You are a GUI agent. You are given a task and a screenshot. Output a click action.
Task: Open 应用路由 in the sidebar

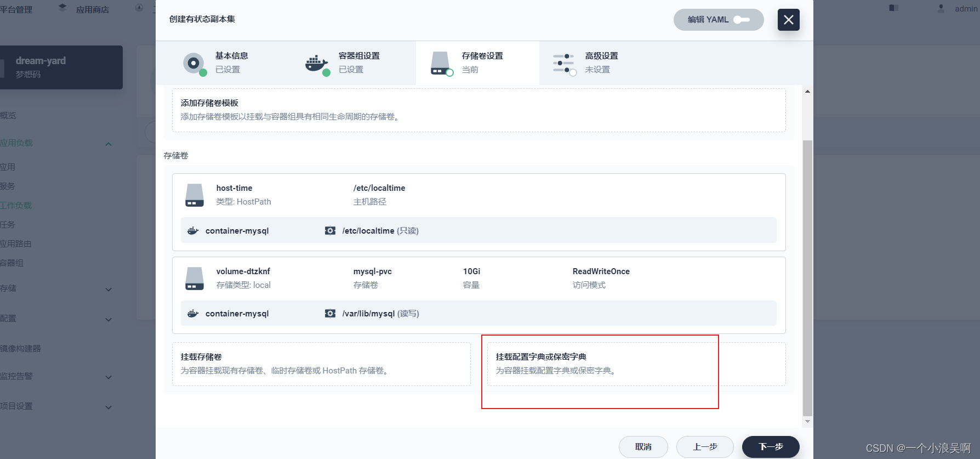coord(16,244)
